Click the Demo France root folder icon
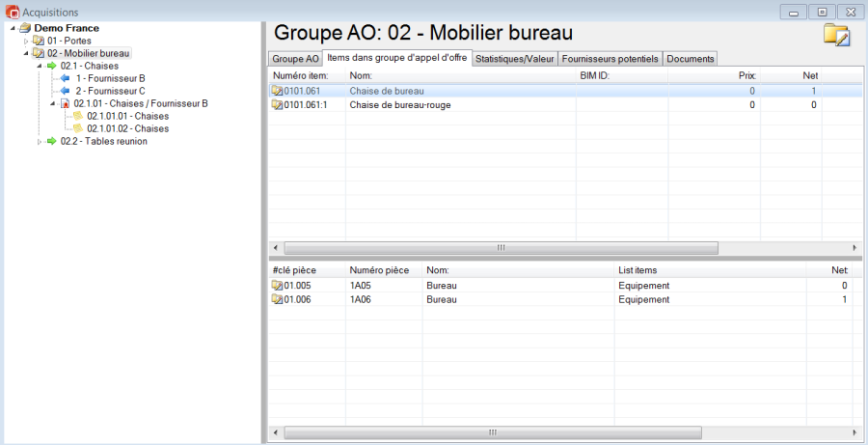The image size is (868, 445). [x=25, y=28]
